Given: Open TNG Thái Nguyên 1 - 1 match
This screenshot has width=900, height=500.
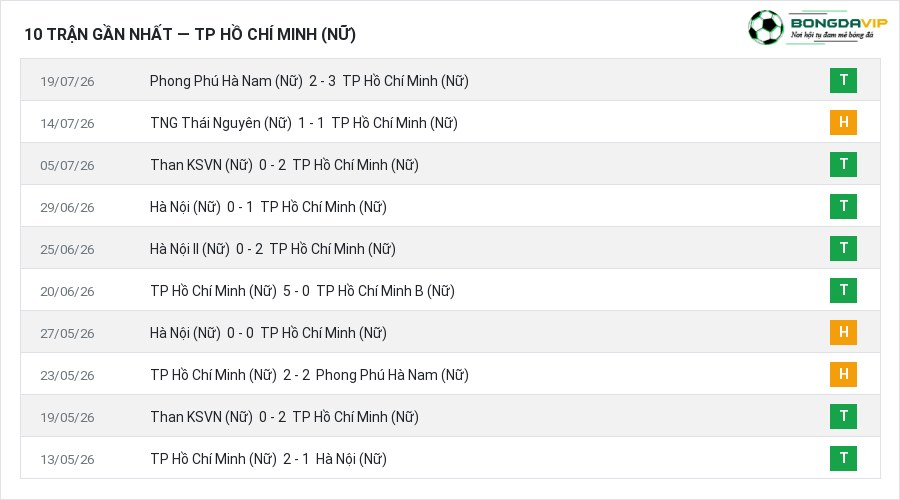Looking at the screenshot, I should pyautogui.click(x=304, y=123).
